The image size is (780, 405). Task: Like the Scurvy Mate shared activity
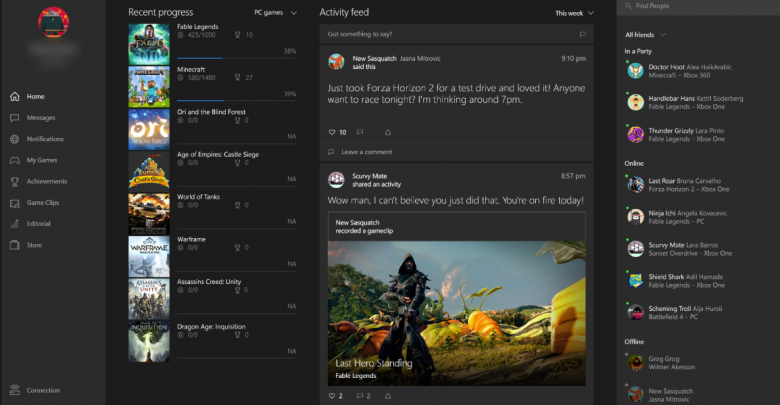[x=332, y=396]
